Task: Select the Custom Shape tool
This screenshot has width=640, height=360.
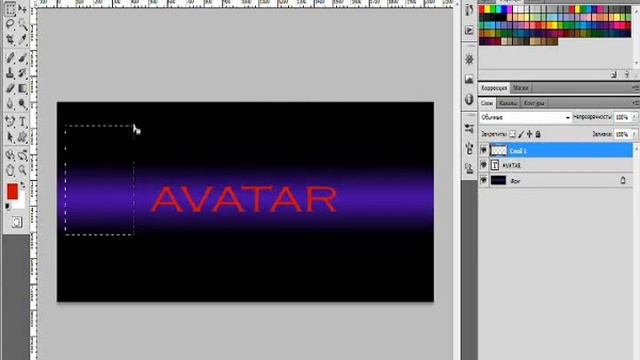Action: [x=23, y=137]
